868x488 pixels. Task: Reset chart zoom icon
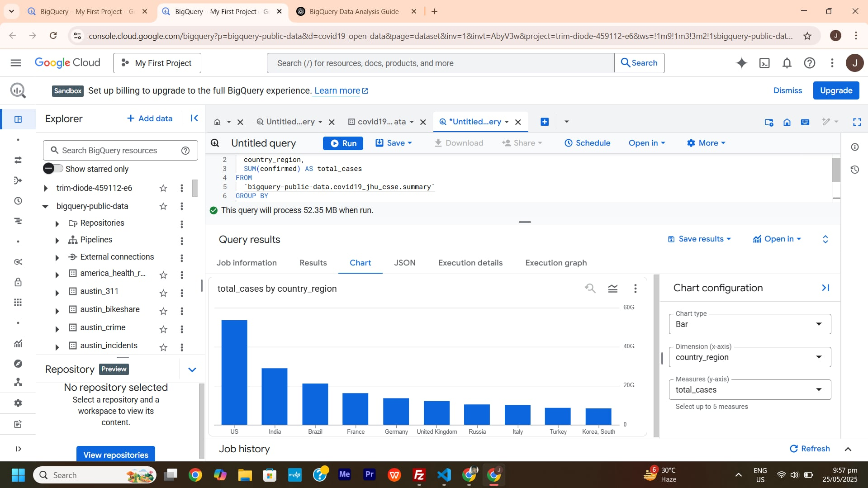[590, 288]
